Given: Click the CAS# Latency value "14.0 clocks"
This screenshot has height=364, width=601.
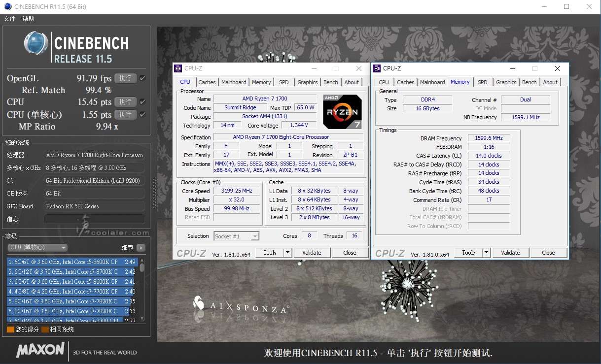Looking at the screenshot, I should point(489,156).
